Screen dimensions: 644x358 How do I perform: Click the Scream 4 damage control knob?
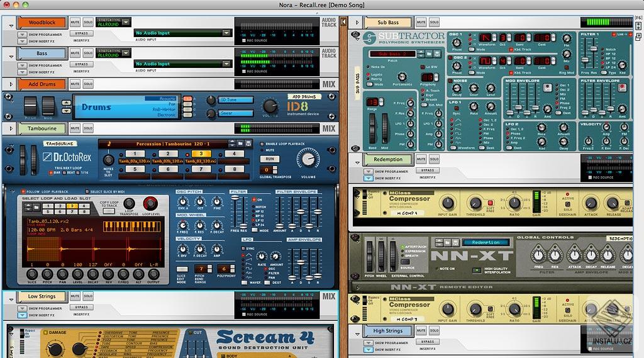point(54,349)
